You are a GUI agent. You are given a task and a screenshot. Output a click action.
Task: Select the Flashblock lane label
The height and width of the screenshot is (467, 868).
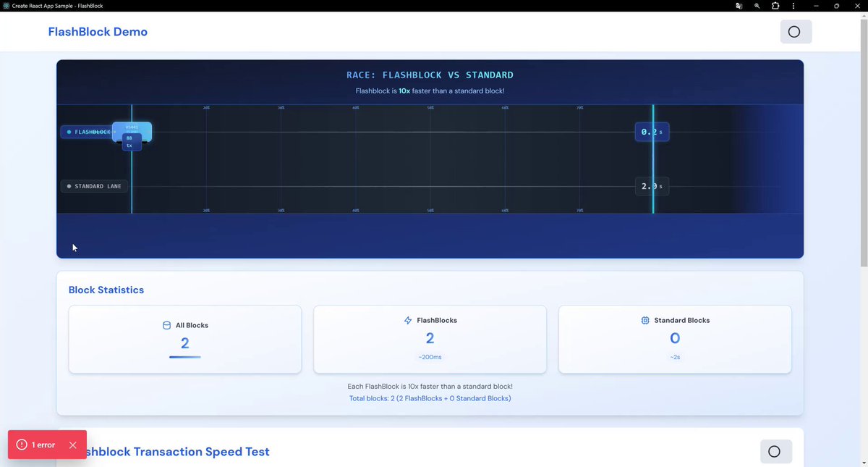pyautogui.click(x=87, y=132)
